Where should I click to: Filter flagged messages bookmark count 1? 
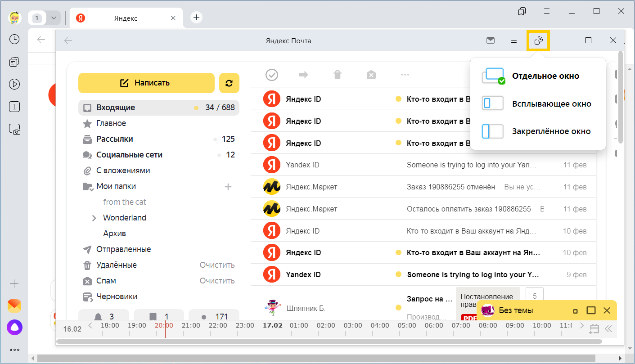[159, 316]
